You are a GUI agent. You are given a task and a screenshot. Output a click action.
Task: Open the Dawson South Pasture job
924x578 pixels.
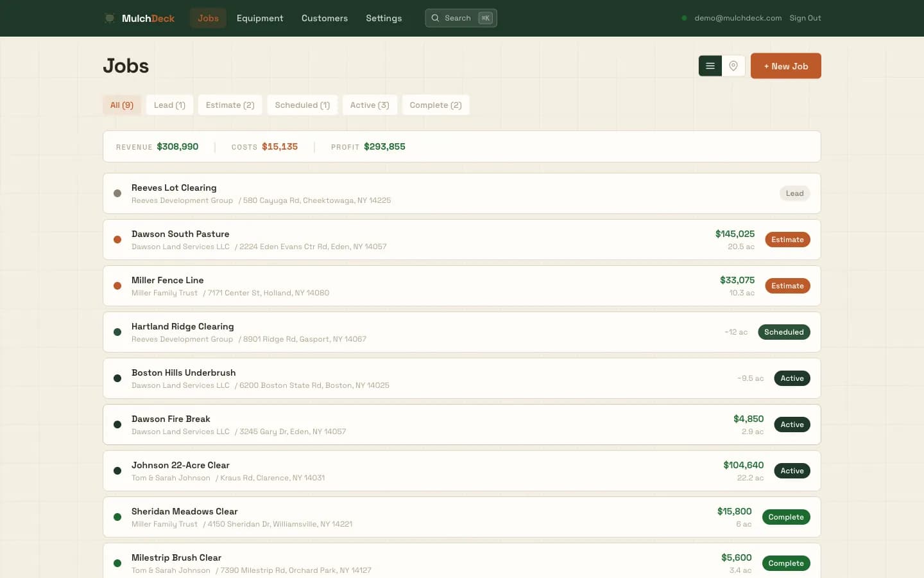[462, 240]
